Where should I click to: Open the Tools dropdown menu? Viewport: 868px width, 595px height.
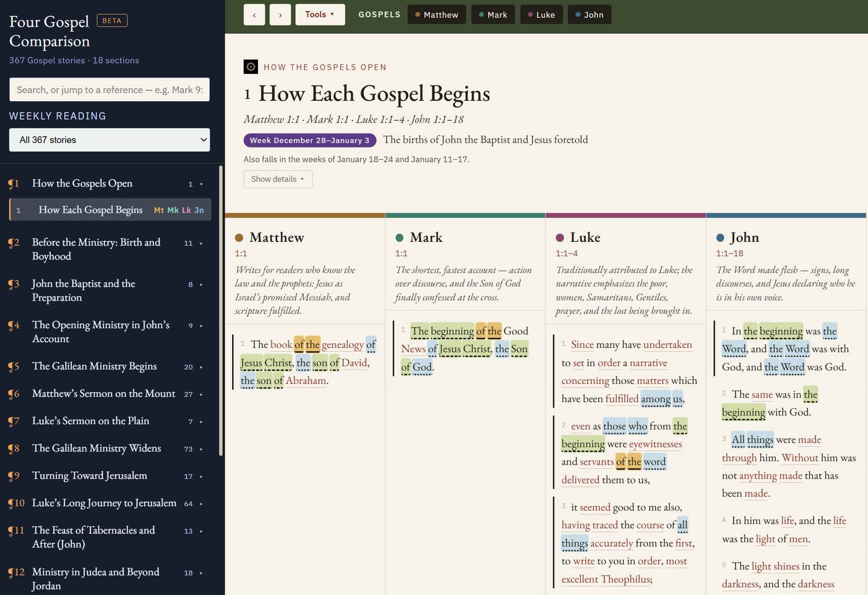point(320,14)
